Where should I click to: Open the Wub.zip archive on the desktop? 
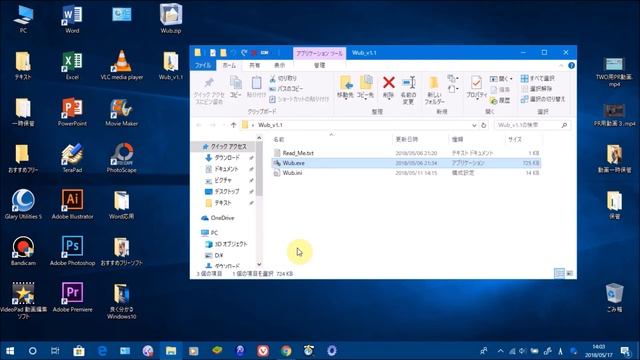click(x=171, y=19)
